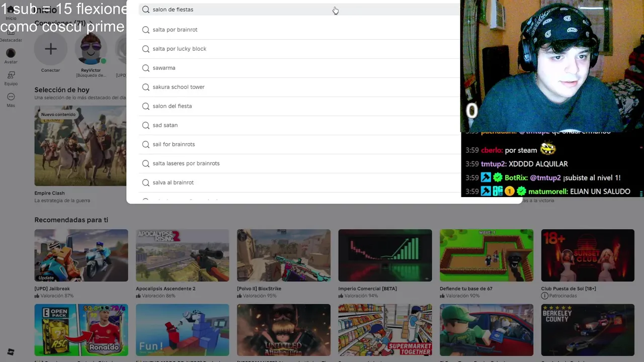Click magnifier icon beside 'sad satan'
This screenshot has width=644, height=362.
coord(146,125)
